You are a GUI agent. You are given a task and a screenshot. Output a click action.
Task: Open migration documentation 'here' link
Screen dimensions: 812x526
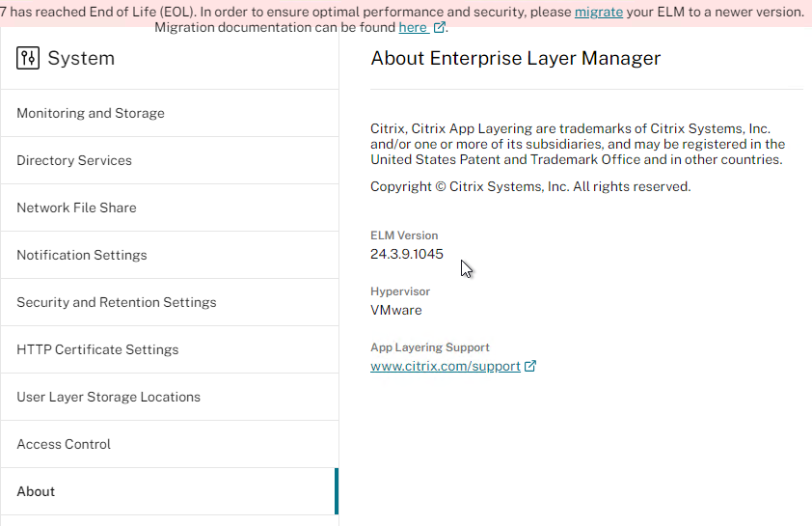[x=412, y=27]
